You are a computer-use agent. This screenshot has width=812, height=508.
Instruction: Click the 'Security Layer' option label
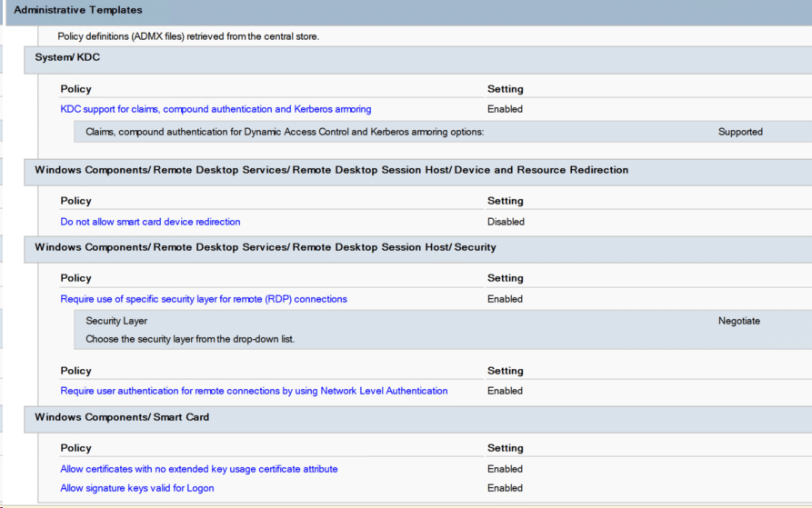click(x=116, y=321)
